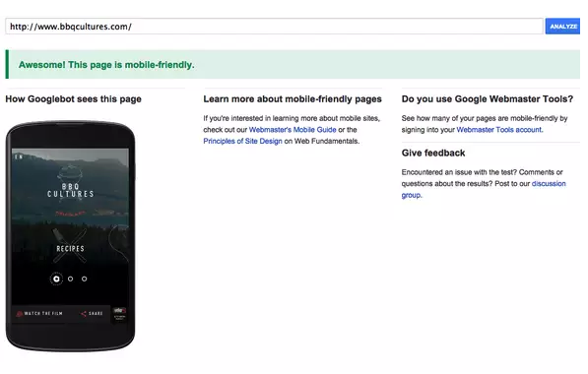The height and width of the screenshot is (374, 588).
Task: Click the SHARE label in preview footer
Action: pos(96,314)
